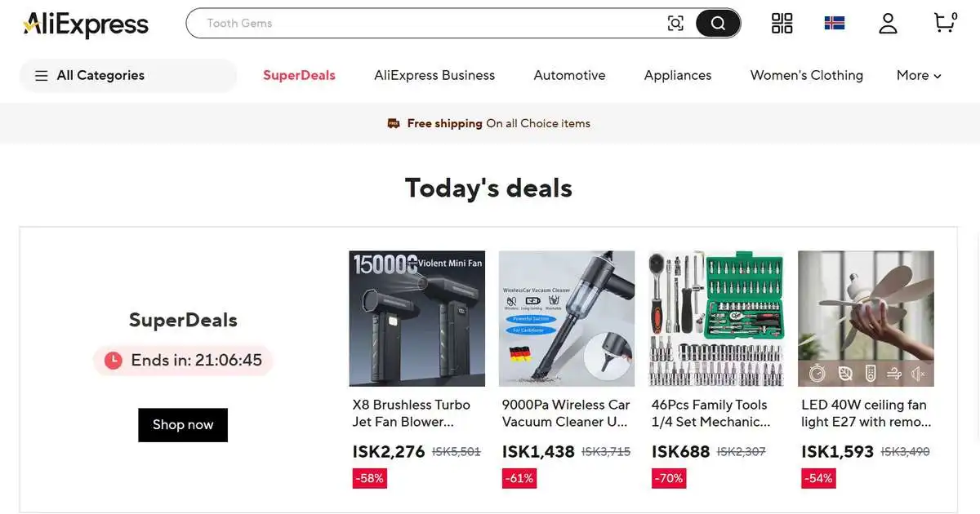The image size is (980, 514).
Task: Click the Iceland flag region selector
Action: point(835,24)
